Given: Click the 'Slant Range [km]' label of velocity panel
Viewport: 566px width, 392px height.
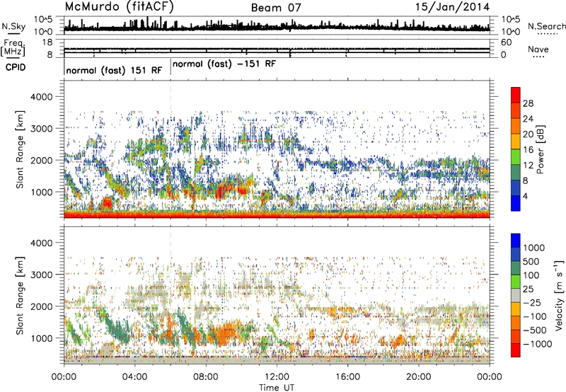Looking at the screenshot, I should 21,296.
